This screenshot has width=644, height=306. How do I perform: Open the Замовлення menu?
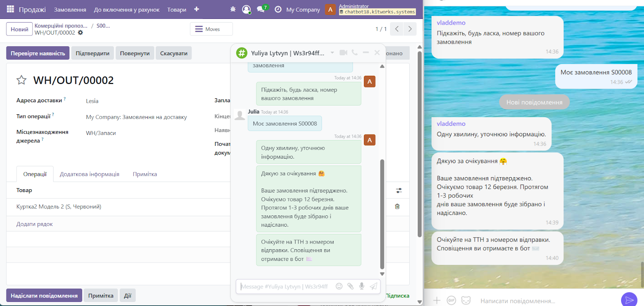[x=70, y=10]
